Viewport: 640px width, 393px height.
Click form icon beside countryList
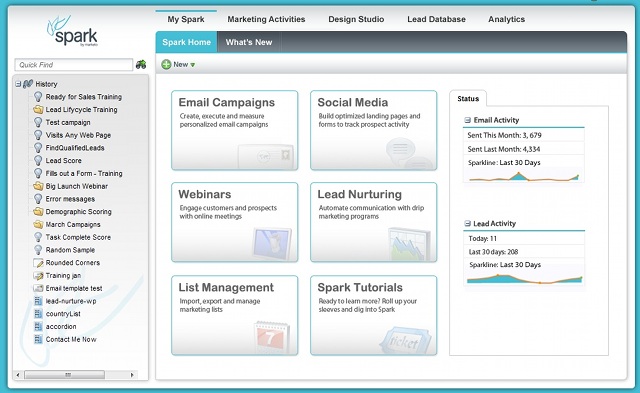(38, 314)
